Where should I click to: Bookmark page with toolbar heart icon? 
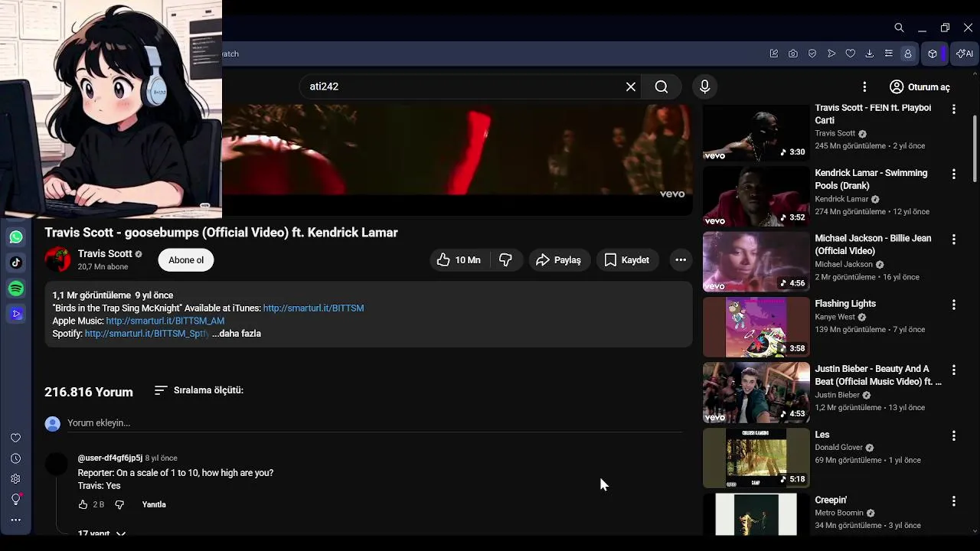tap(851, 54)
